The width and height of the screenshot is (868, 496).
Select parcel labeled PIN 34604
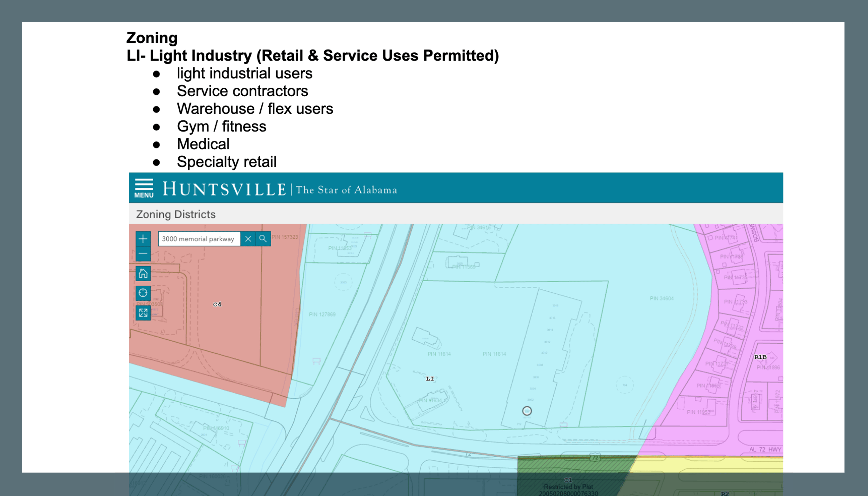tap(661, 298)
